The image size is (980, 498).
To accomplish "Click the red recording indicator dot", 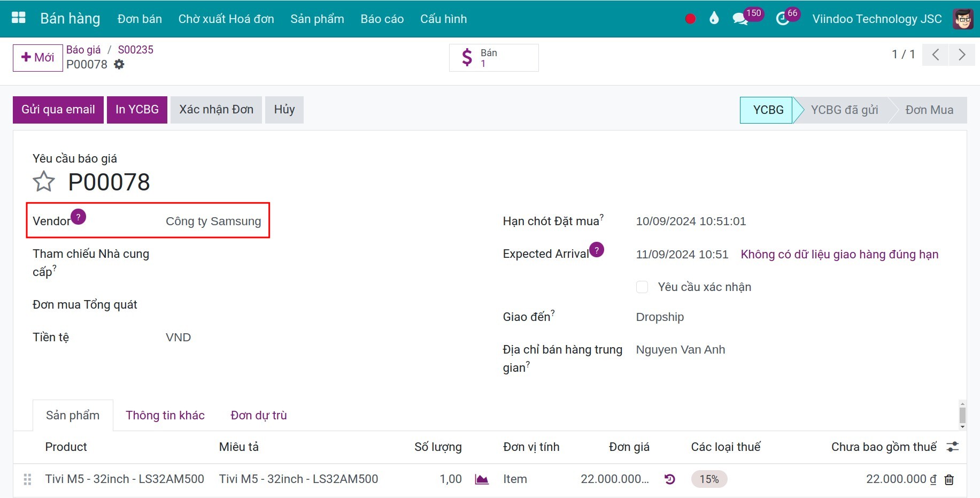I will 690,19.
